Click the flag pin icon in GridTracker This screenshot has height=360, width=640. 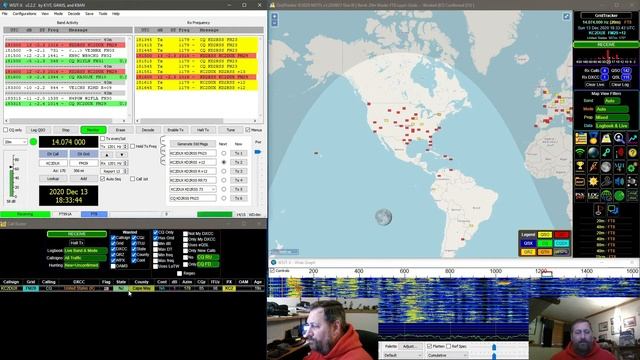tap(599, 210)
